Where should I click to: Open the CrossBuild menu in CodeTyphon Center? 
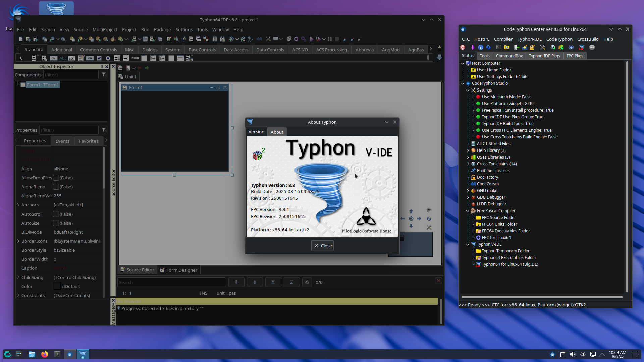[x=588, y=39]
